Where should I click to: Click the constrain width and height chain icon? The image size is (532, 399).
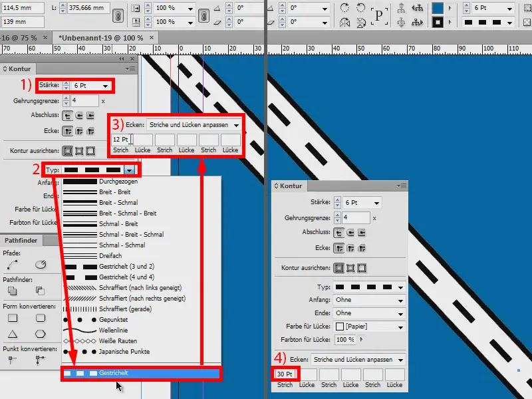[x=118, y=15]
